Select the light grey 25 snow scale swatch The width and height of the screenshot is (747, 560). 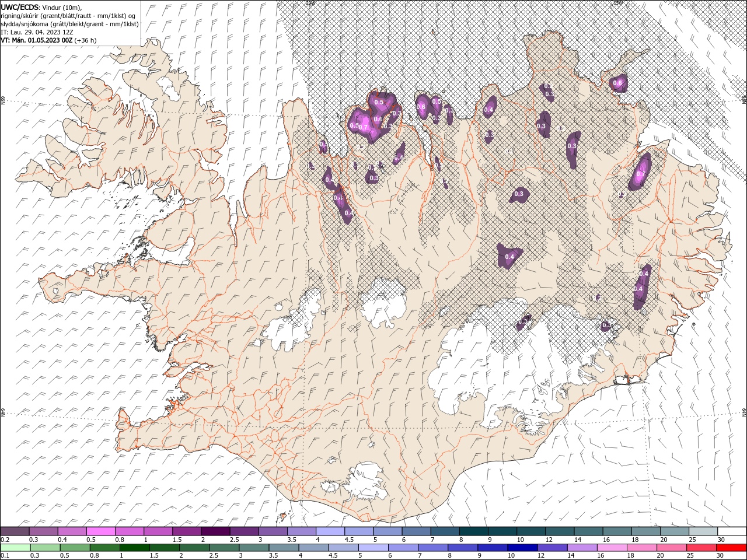pyautogui.click(x=703, y=531)
